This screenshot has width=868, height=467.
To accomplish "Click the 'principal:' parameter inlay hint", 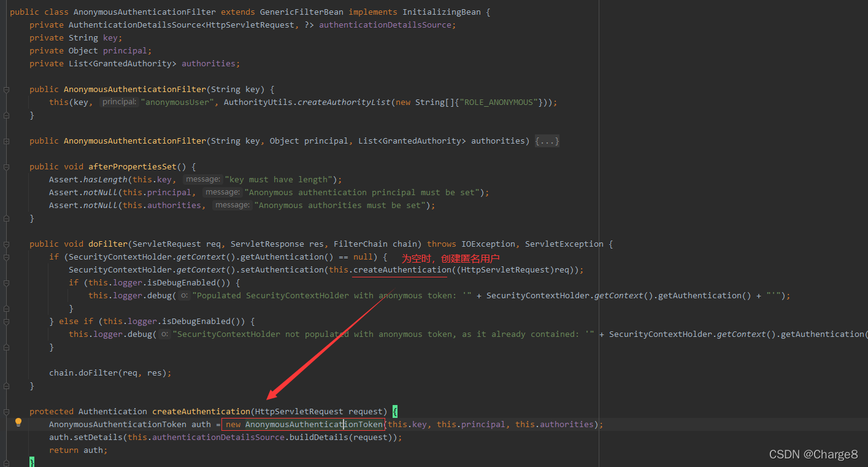I will [119, 102].
